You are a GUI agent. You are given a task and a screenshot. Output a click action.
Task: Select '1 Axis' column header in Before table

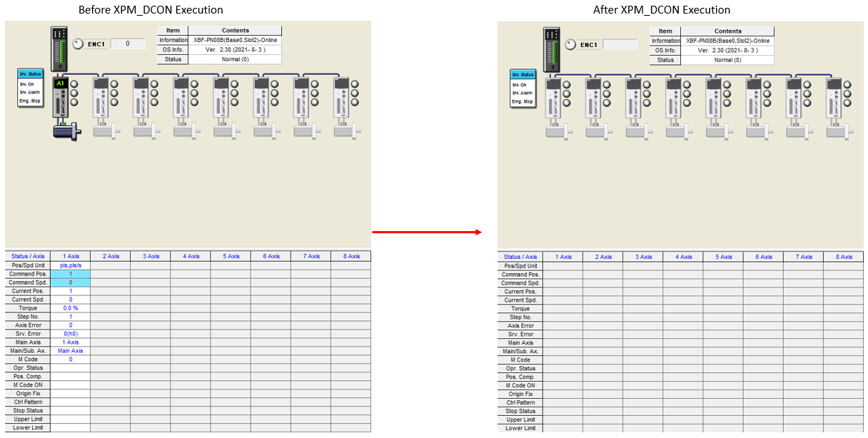71,256
